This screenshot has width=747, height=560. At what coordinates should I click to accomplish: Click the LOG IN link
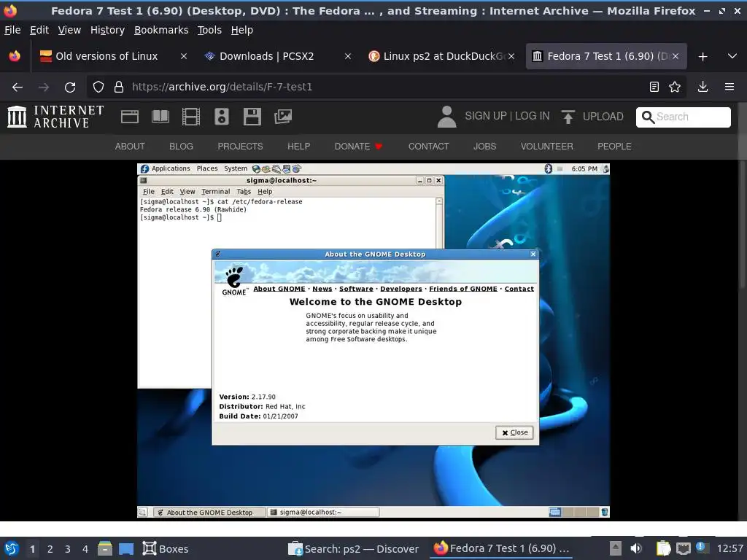click(532, 116)
